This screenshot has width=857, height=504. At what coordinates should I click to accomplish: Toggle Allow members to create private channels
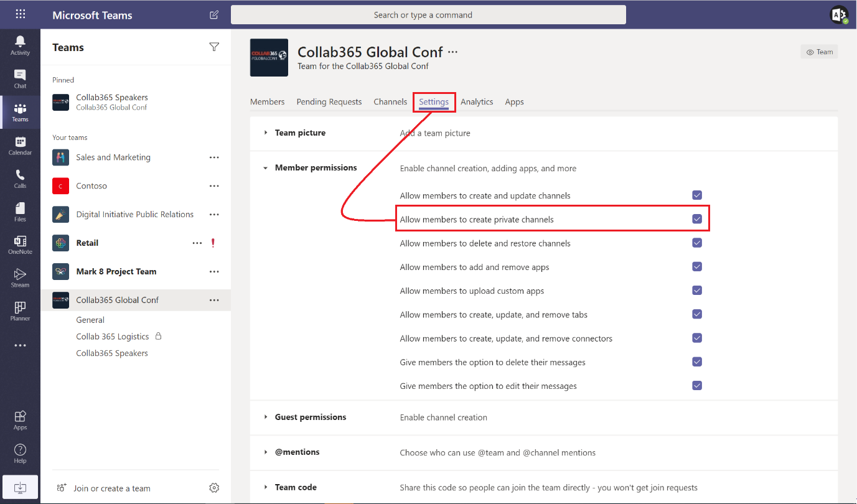[697, 219]
